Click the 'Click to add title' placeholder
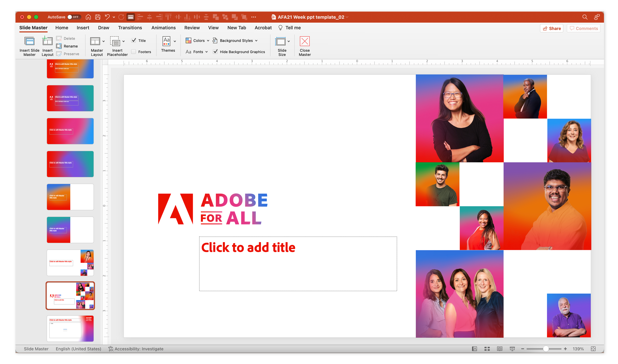The width and height of the screenshot is (618, 364). coord(298,264)
